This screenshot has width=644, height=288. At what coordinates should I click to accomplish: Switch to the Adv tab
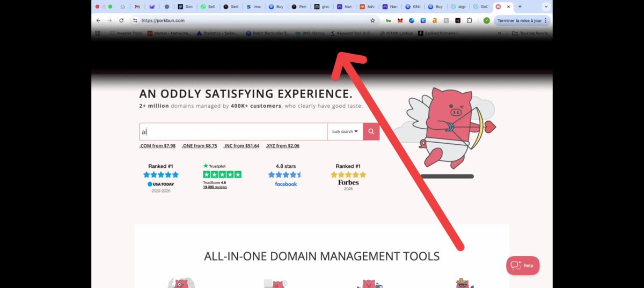tap(369, 6)
